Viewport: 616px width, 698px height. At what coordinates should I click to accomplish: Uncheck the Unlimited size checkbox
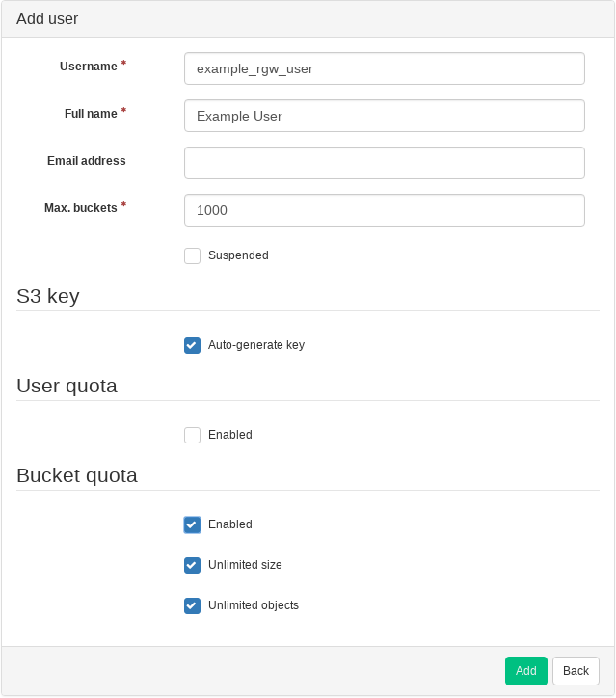click(x=193, y=565)
